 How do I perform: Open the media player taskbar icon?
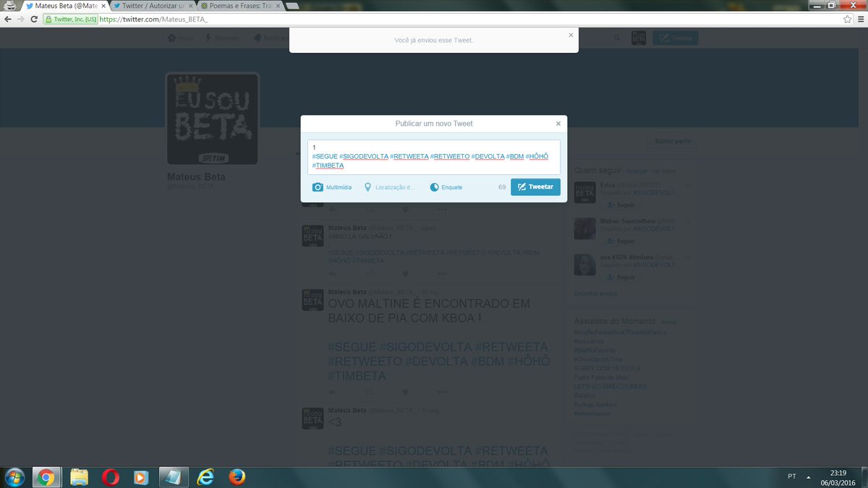(142, 477)
